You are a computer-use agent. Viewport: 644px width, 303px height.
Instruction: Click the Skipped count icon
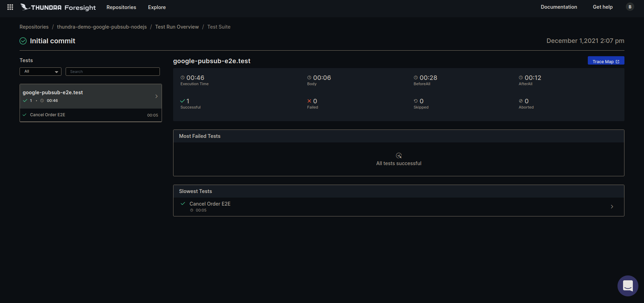[x=416, y=101]
